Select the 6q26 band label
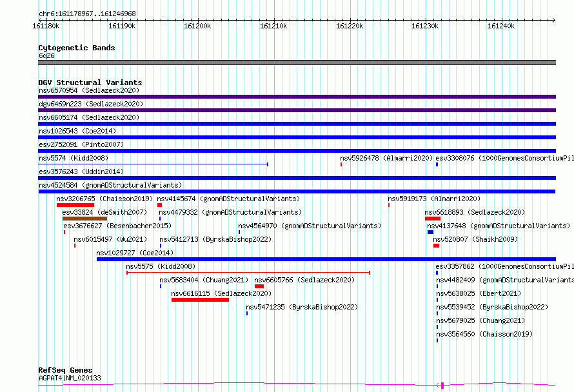The image size is (574, 392). [x=46, y=55]
